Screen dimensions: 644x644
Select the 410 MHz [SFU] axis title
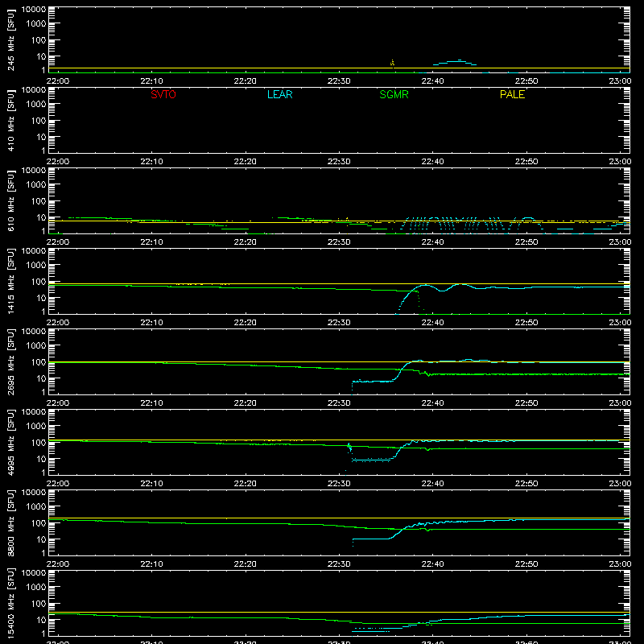click(11, 120)
